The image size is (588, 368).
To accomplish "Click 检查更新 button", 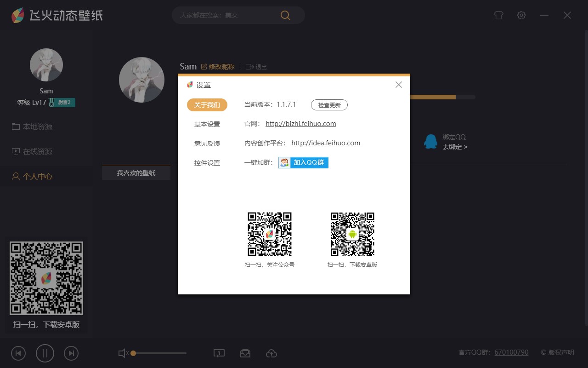I will pyautogui.click(x=329, y=105).
